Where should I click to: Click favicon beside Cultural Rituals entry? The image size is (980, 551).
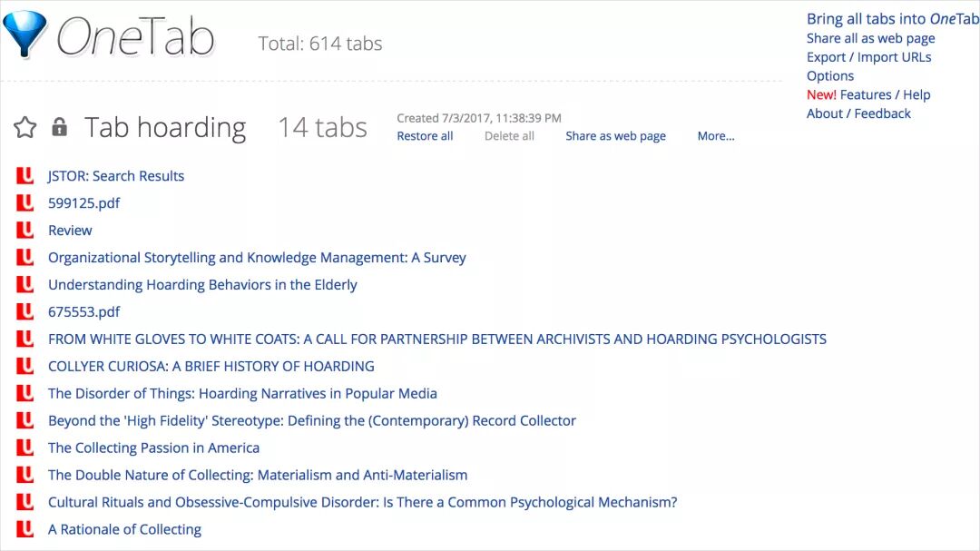click(x=25, y=502)
